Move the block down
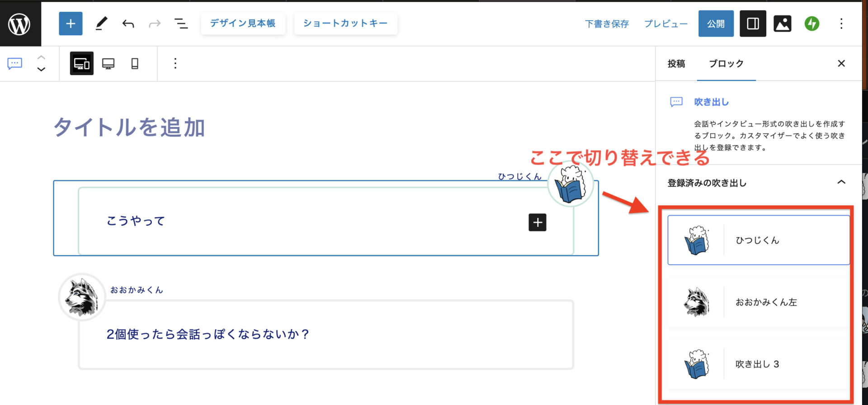868x405 pixels. (41, 69)
